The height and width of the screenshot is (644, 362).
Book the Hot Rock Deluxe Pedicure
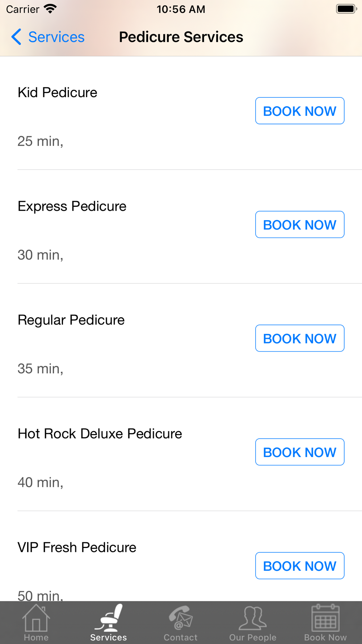point(300,452)
